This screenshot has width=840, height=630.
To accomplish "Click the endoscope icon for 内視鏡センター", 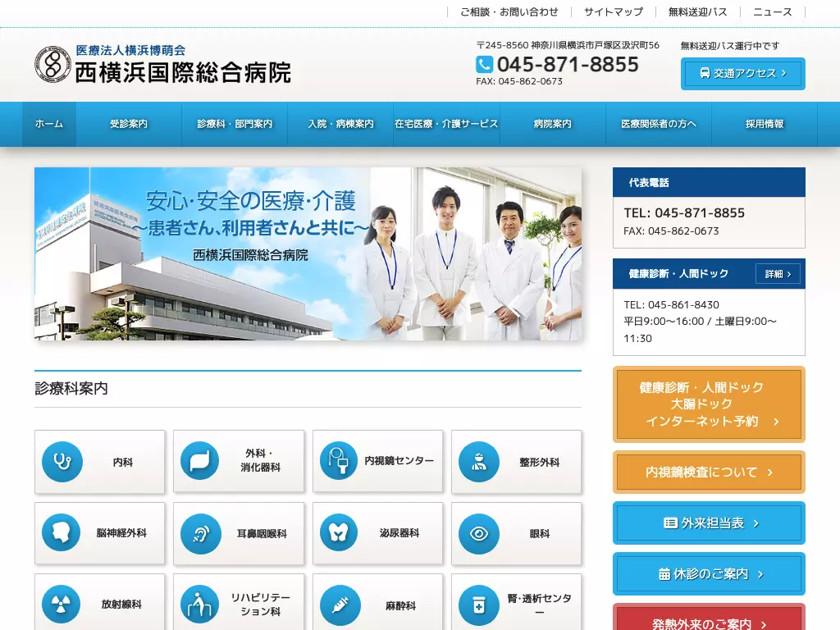I will click(339, 461).
